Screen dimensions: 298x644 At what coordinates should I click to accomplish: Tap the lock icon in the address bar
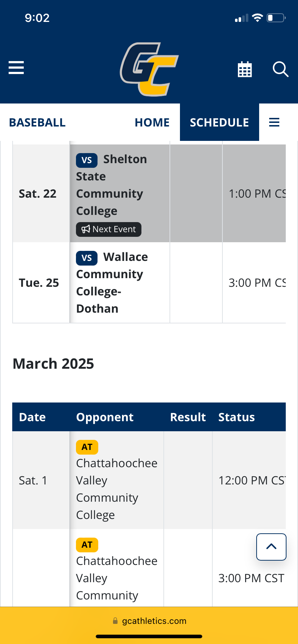tap(116, 621)
